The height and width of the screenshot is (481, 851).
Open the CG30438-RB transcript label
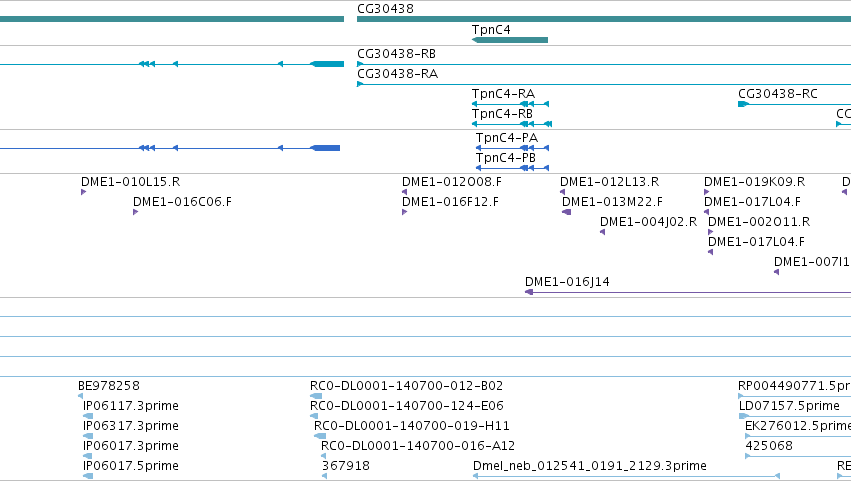(396, 54)
